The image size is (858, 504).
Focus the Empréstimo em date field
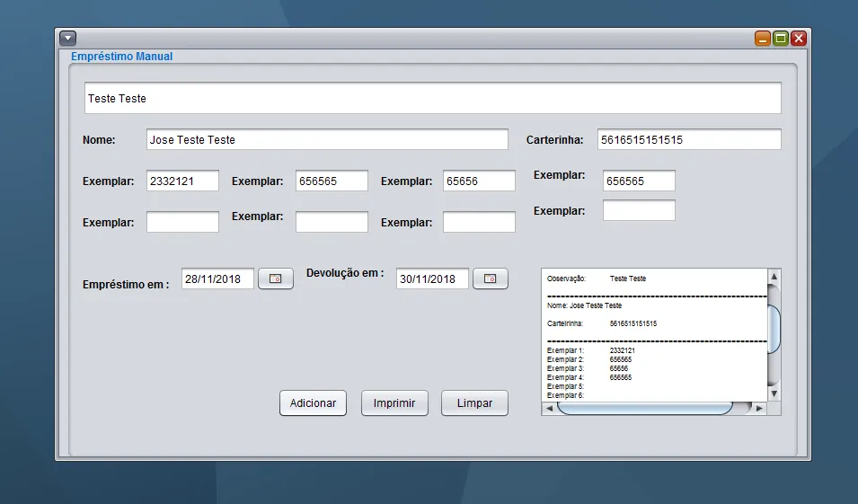click(x=217, y=279)
